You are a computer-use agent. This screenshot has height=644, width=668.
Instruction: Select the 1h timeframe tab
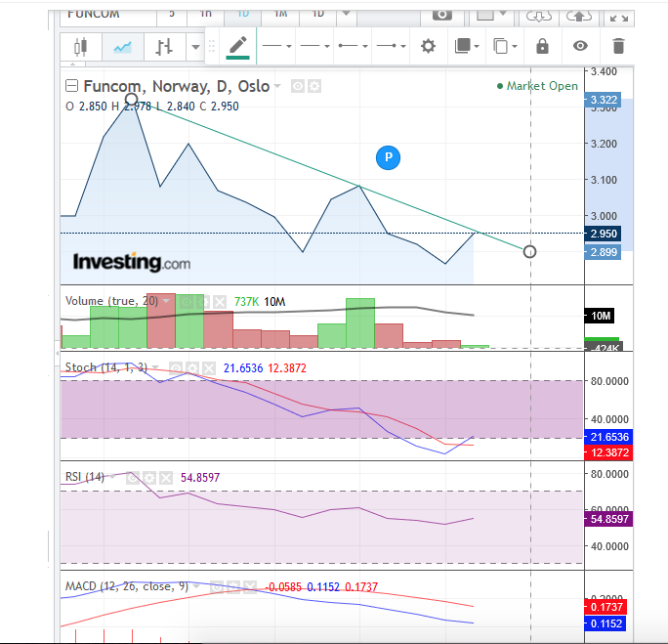(x=205, y=14)
